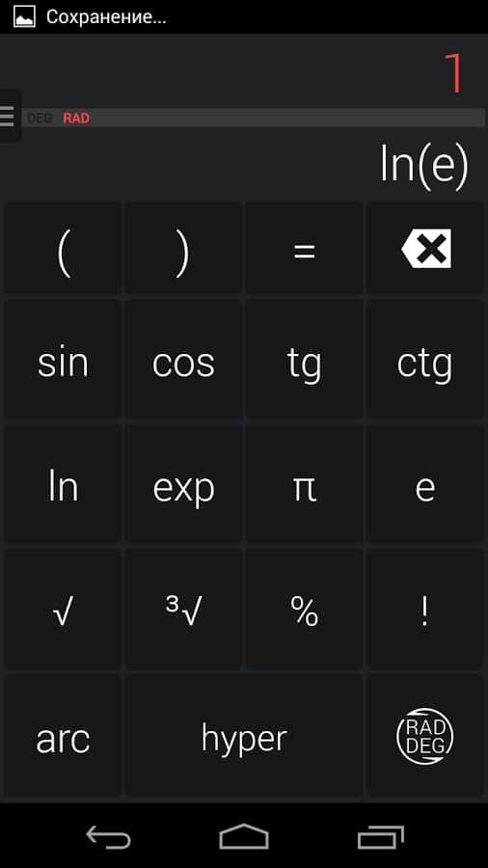488x868 pixels.
Task: Tap the square root key
Action: point(63,610)
